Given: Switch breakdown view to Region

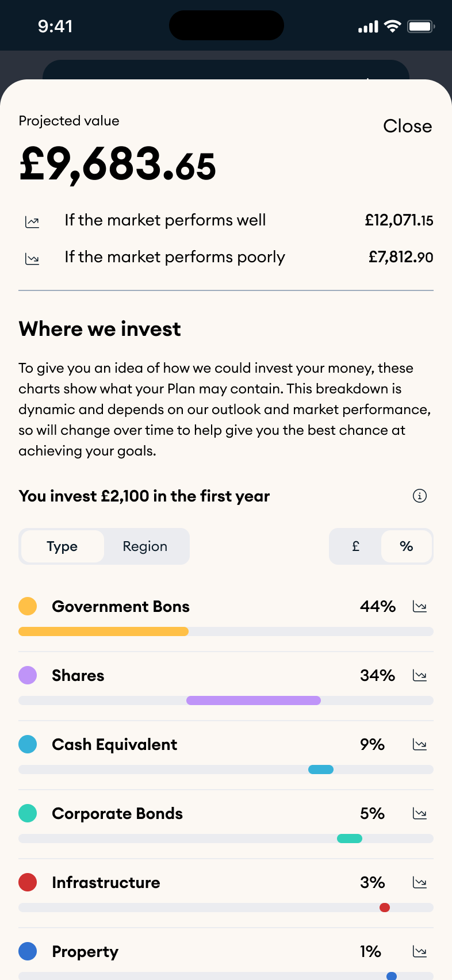Looking at the screenshot, I should click(145, 546).
